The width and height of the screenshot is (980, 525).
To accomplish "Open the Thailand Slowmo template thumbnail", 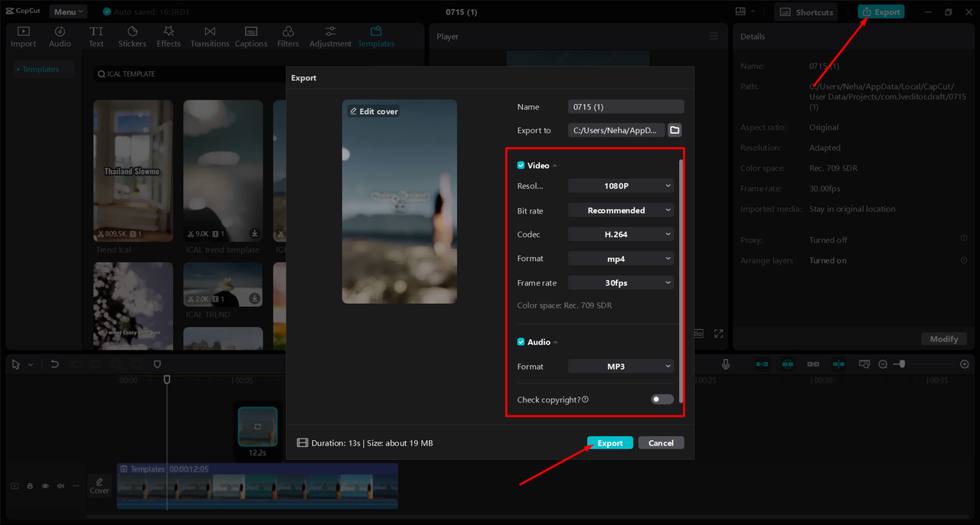I will click(133, 171).
